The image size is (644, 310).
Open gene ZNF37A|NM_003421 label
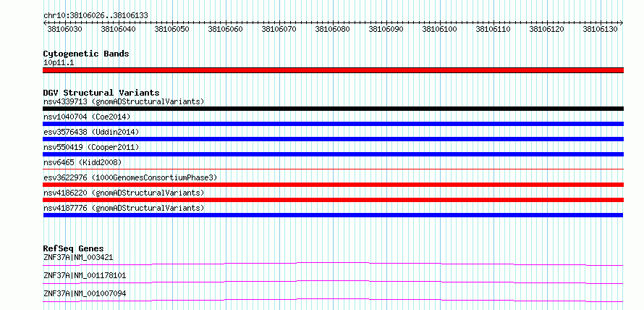pos(78,257)
